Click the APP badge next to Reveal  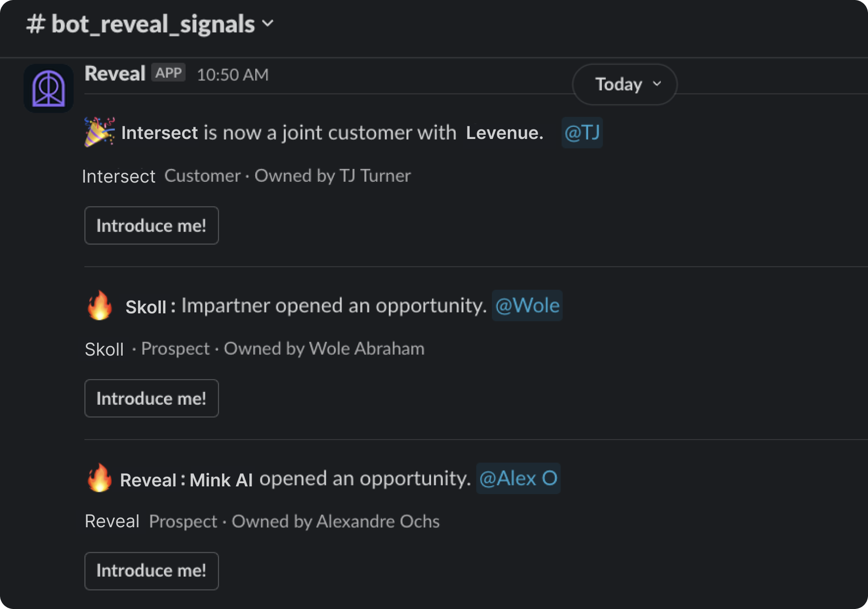pyautogui.click(x=169, y=73)
